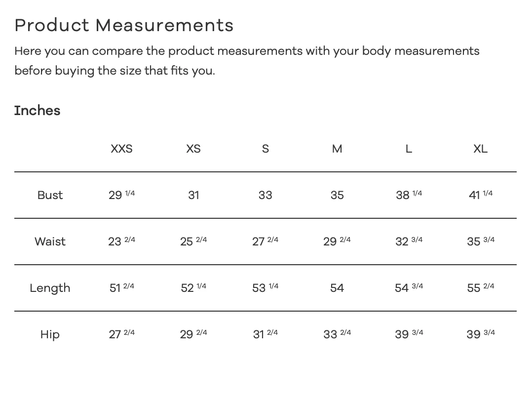The image size is (532, 401).
Task: Select the XXS size column header
Action: pyautogui.click(x=121, y=149)
